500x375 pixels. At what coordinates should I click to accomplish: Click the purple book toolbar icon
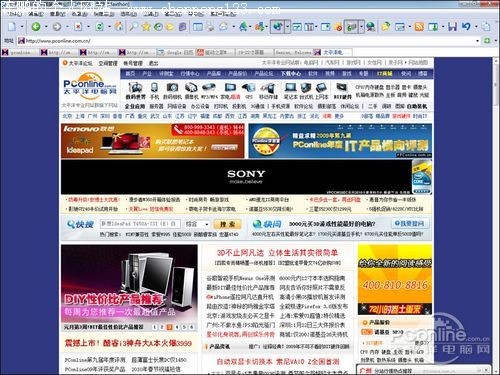click(182, 26)
